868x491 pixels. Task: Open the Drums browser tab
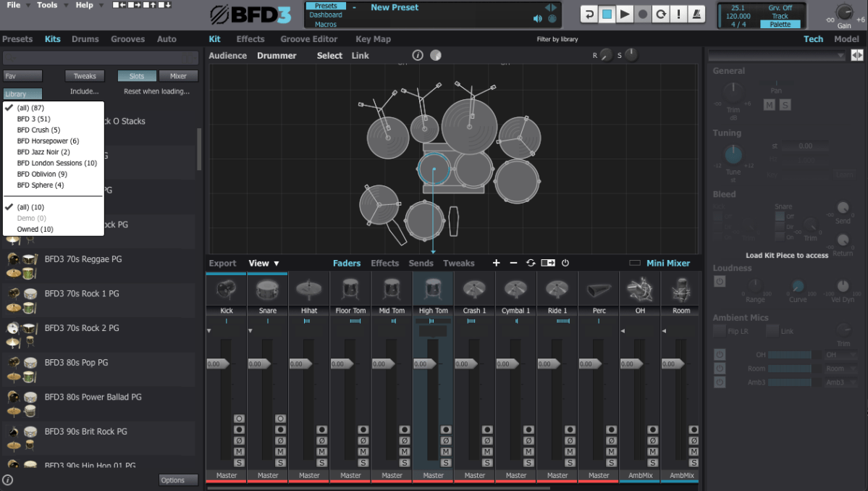[85, 39]
